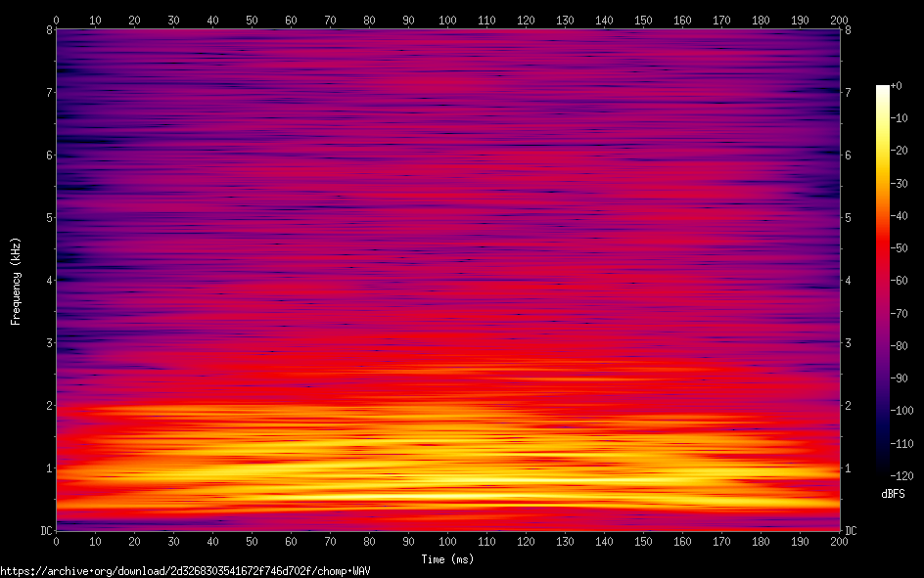Screen dimensions: 924x578
Task: Click the DC label on the right axis
Action: [x=852, y=531]
